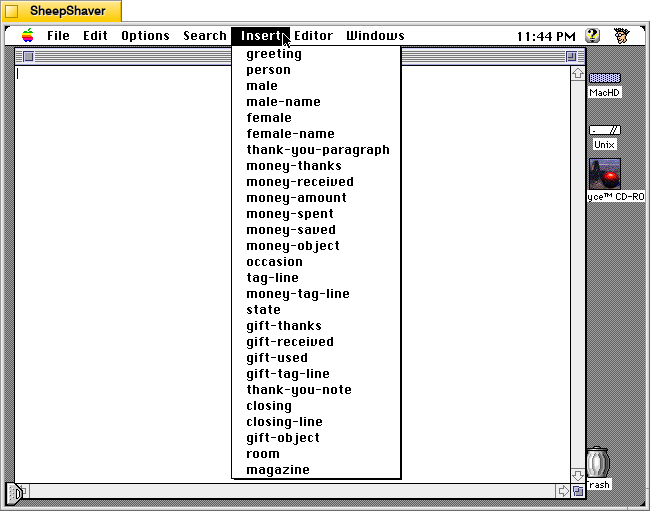Open the Apple menu
The image size is (650, 511).
tap(28, 36)
